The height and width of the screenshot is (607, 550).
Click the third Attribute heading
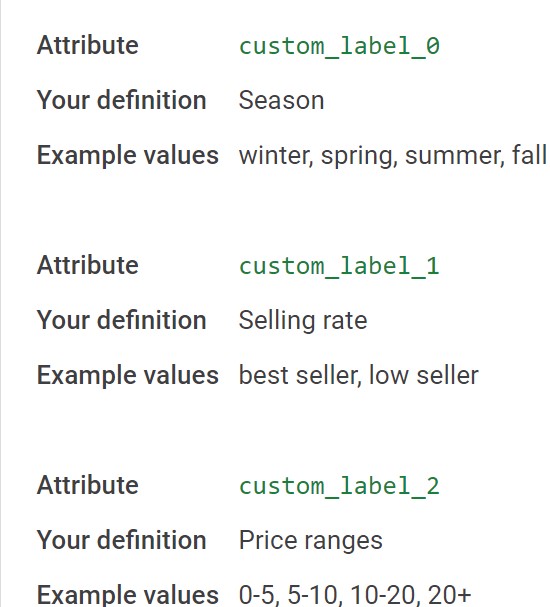(x=87, y=485)
